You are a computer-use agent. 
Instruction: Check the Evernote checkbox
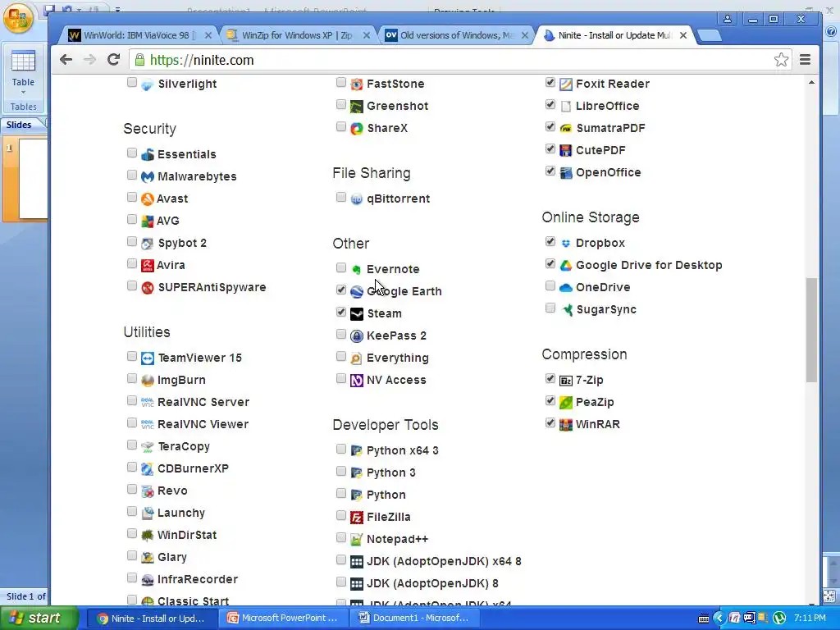[x=341, y=267]
